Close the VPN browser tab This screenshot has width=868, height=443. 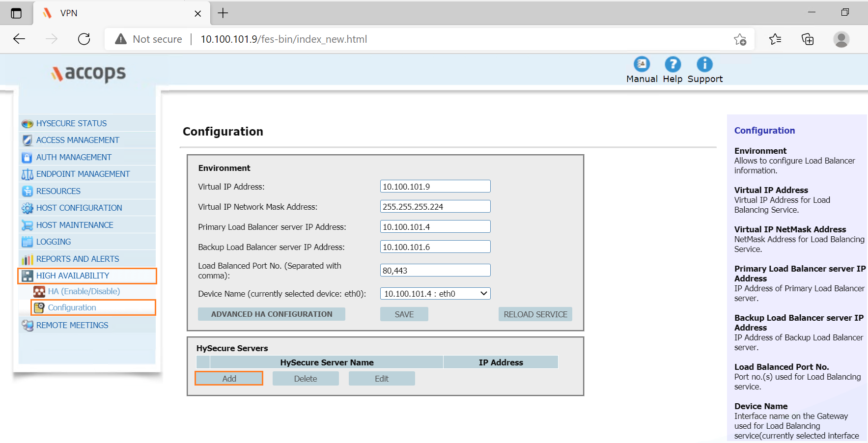click(x=198, y=14)
